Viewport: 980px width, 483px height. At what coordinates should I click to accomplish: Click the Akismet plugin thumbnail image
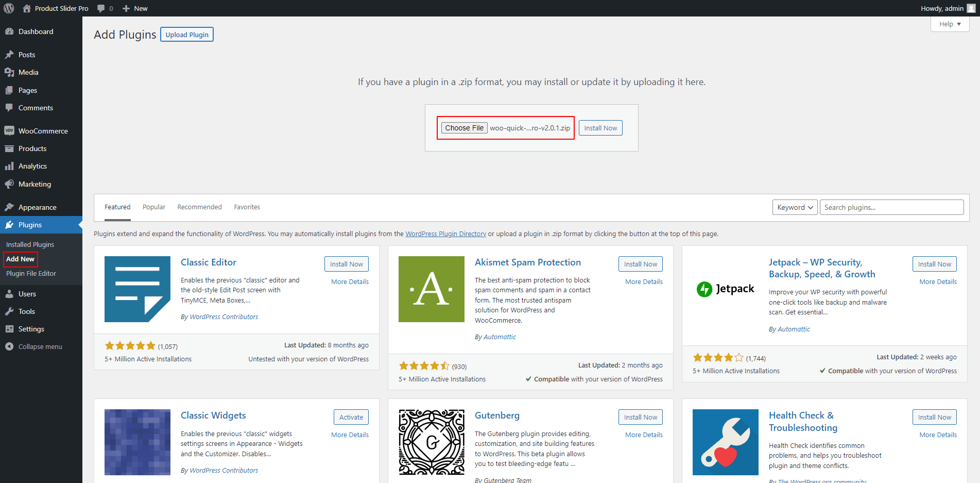click(431, 289)
